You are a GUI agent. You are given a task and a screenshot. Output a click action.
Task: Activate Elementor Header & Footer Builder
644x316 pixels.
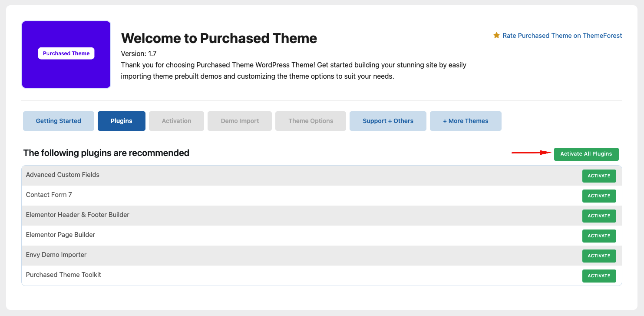[599, 216]
